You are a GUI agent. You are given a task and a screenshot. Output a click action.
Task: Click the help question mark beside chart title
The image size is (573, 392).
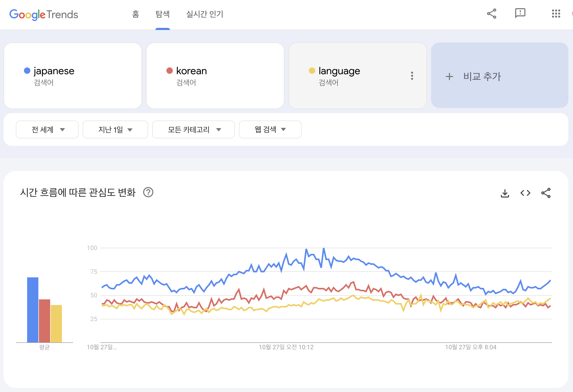click(148, 192)
